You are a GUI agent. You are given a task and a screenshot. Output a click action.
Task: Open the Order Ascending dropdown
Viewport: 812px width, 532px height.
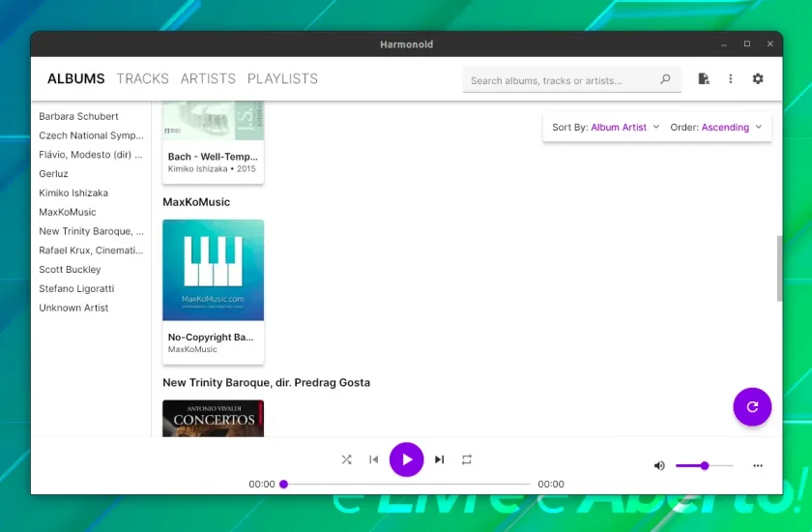[716, 127]
